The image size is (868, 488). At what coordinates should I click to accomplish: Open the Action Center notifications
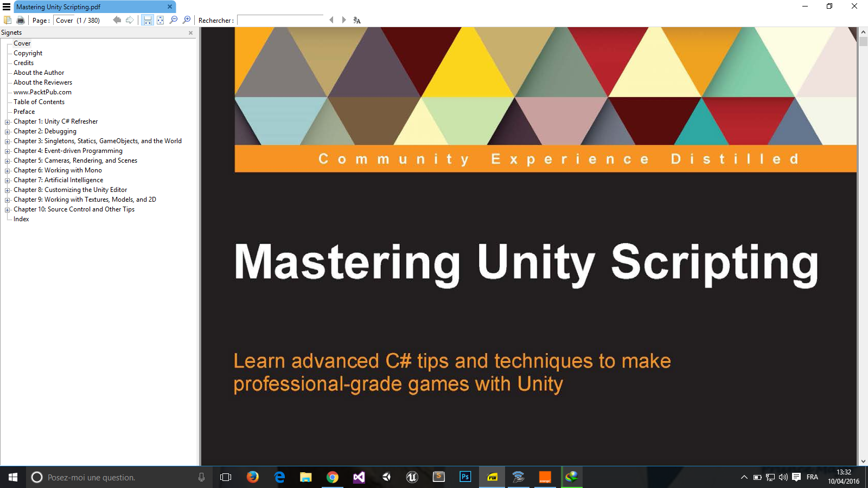[x=796, y=477]
